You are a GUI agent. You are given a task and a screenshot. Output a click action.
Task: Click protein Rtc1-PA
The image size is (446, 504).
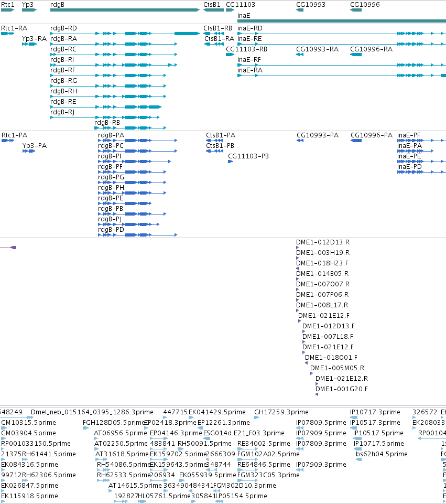pyautogui.click(x=8, y=141)
